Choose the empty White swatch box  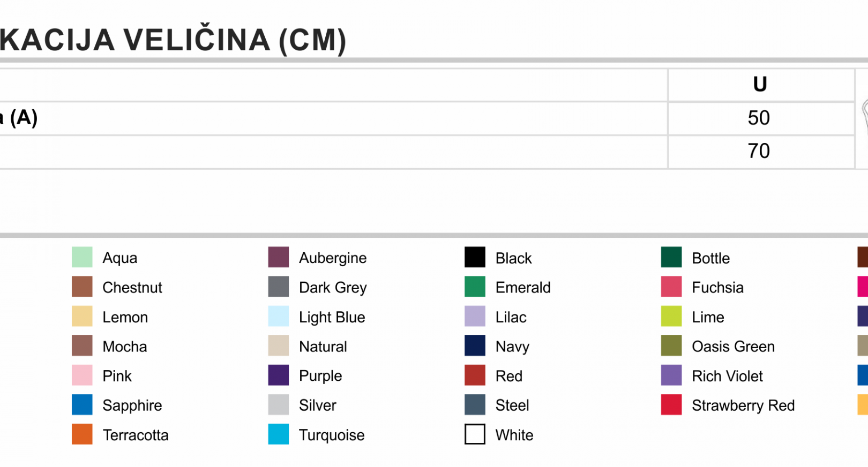[475, 434]
